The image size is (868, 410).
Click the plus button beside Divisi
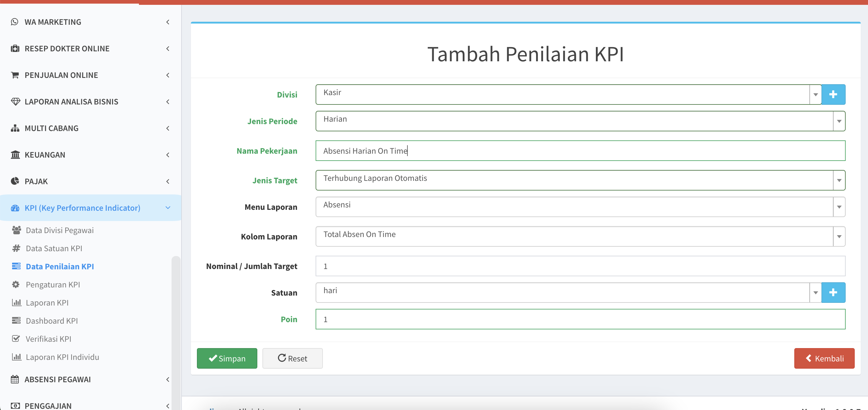click(833, 94)
